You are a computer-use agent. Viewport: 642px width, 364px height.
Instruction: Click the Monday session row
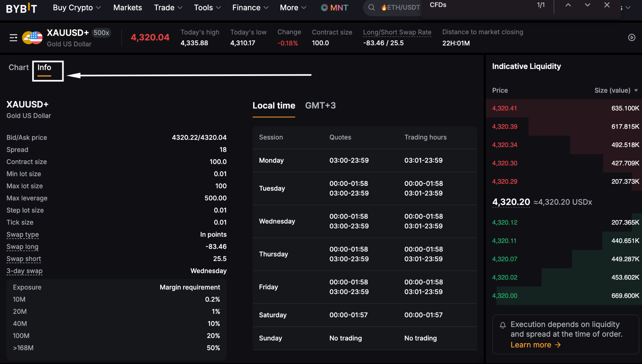(x=365, y=161)
